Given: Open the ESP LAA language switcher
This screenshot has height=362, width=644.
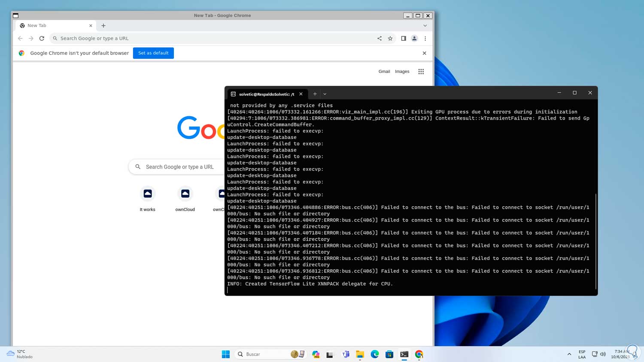Looking at the screenshot, I should [582, 354].
